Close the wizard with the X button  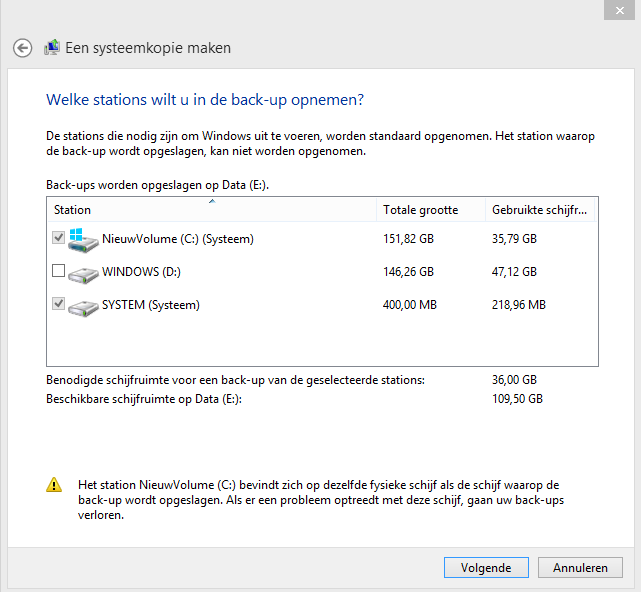619,10
